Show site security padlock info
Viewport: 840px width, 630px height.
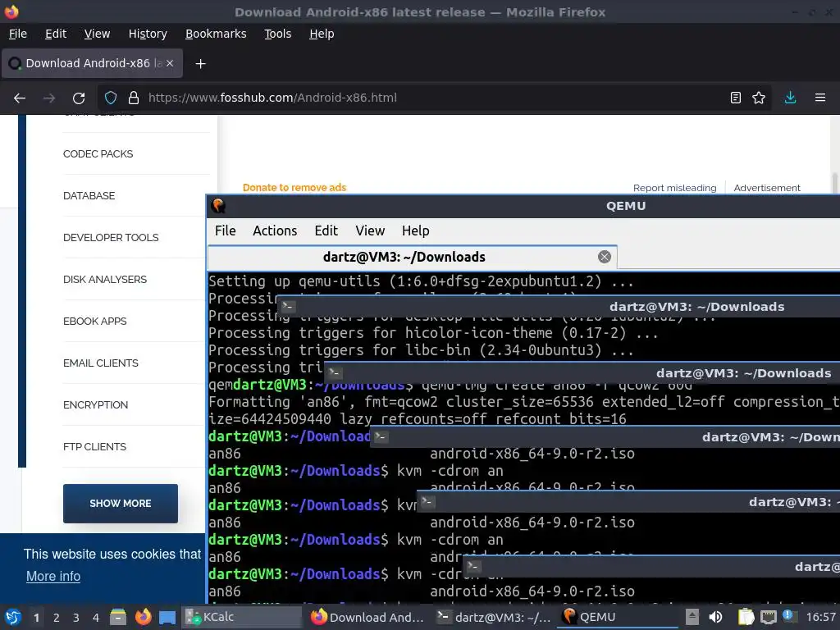tap(134, 98)
